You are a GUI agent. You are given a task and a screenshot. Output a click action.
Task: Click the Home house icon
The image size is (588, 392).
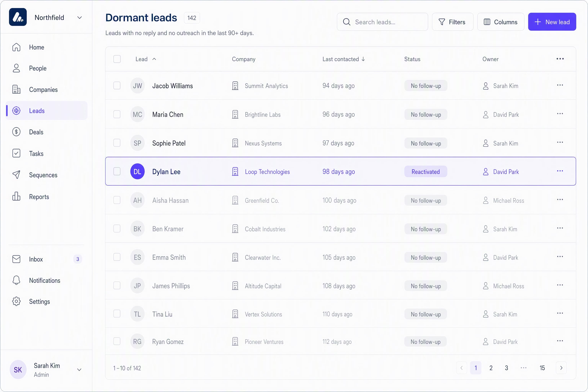pyautogui.click(x=16, y=47)
